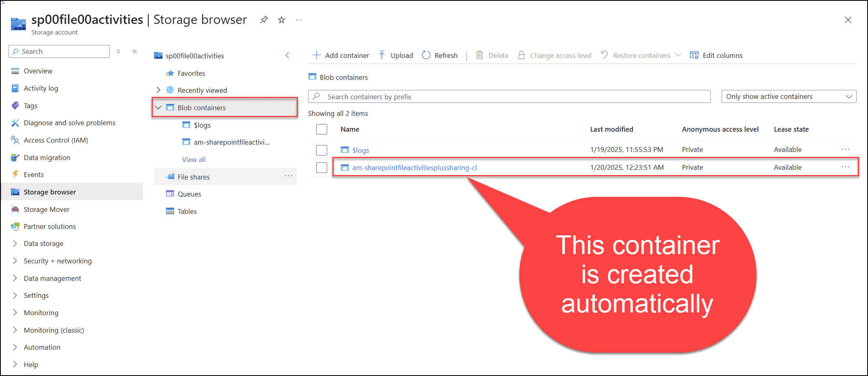Open the Storage browser sidebar icon

(x=15, y=192)
